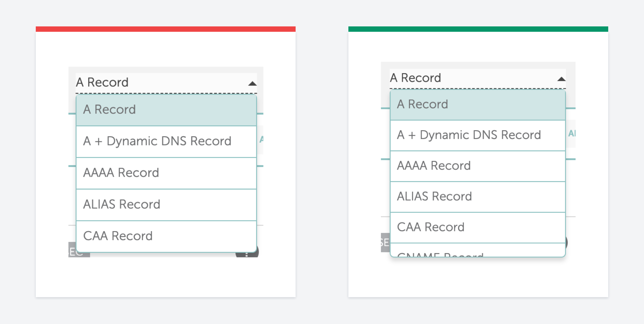Click the teal partial link beside green-panel dropdown
Viewport: 644px width, 324px height.
point(572,133)
